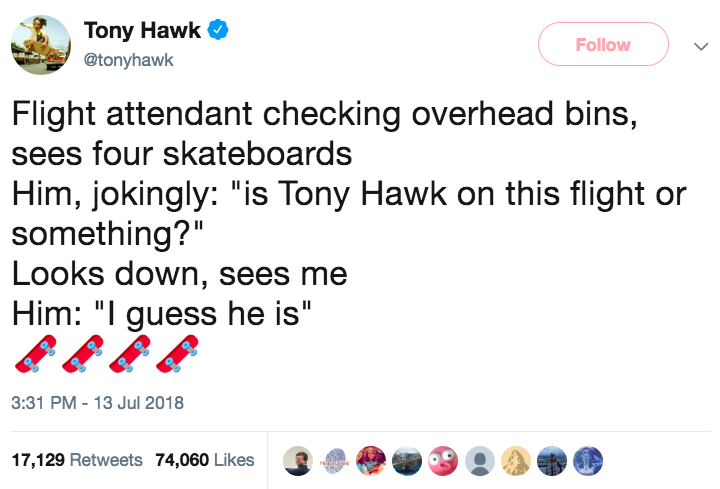This screenshot has height=489, width=720.
Task: Visit the @tonyhawk handle link
Action: [x=129, y=60]
